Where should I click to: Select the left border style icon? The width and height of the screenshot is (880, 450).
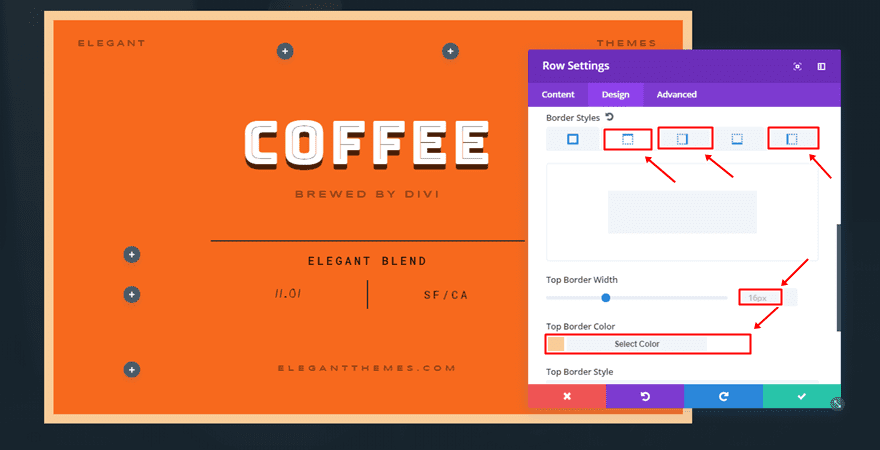click(792, 139)
